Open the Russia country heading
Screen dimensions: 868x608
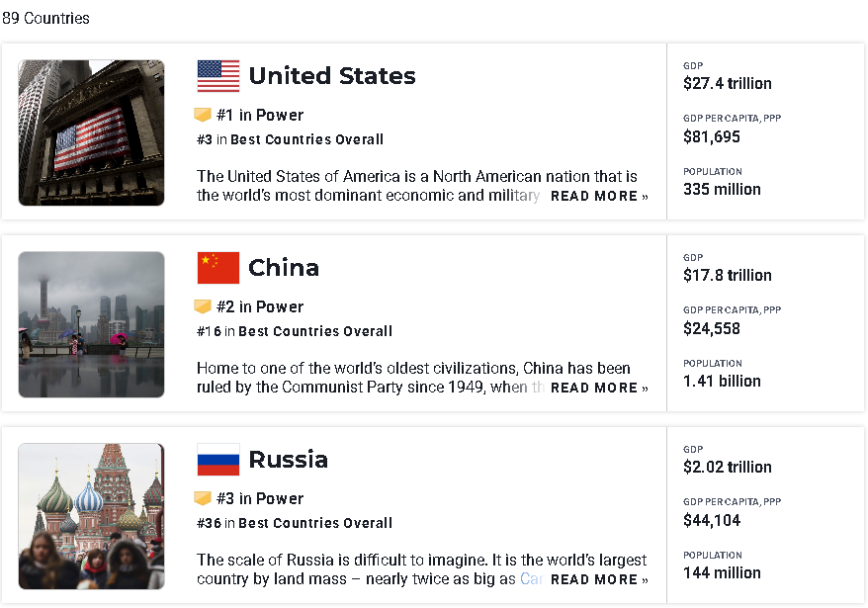click(288, 460)
